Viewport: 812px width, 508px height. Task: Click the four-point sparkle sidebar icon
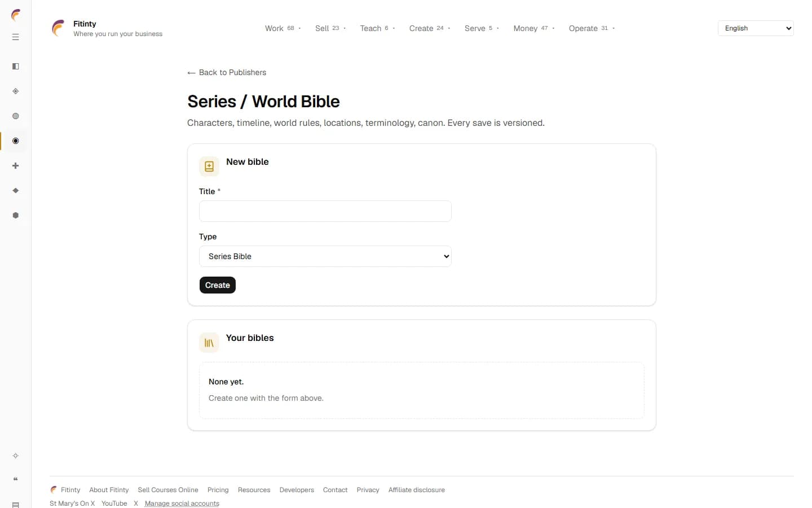click(x=16, y=456)
